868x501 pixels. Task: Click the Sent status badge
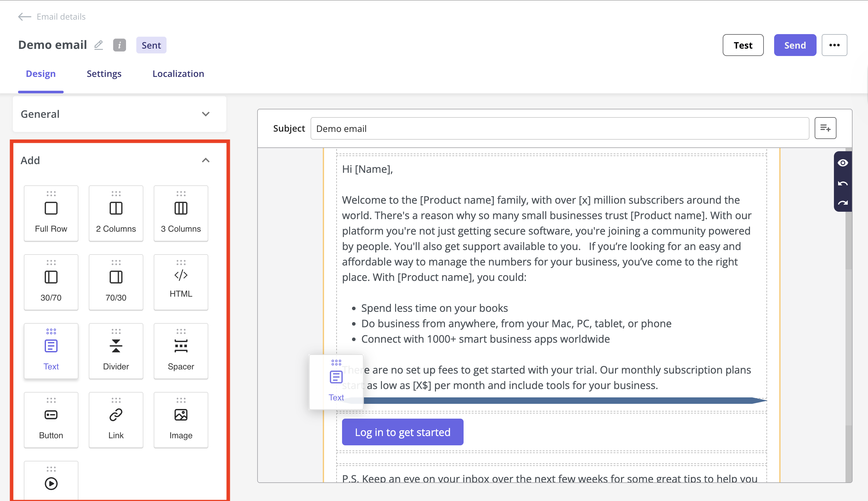pyautogui.click(x=151, y=45)
